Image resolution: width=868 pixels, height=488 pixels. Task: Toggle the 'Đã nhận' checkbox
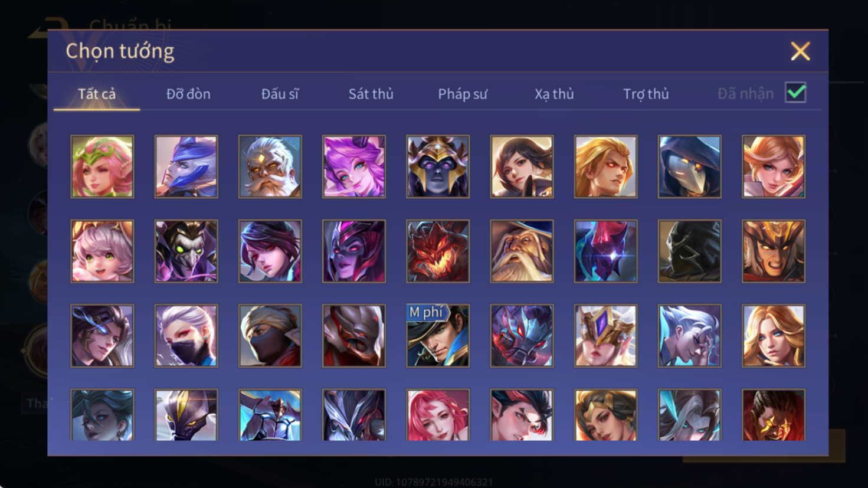(x=795, y=93)
